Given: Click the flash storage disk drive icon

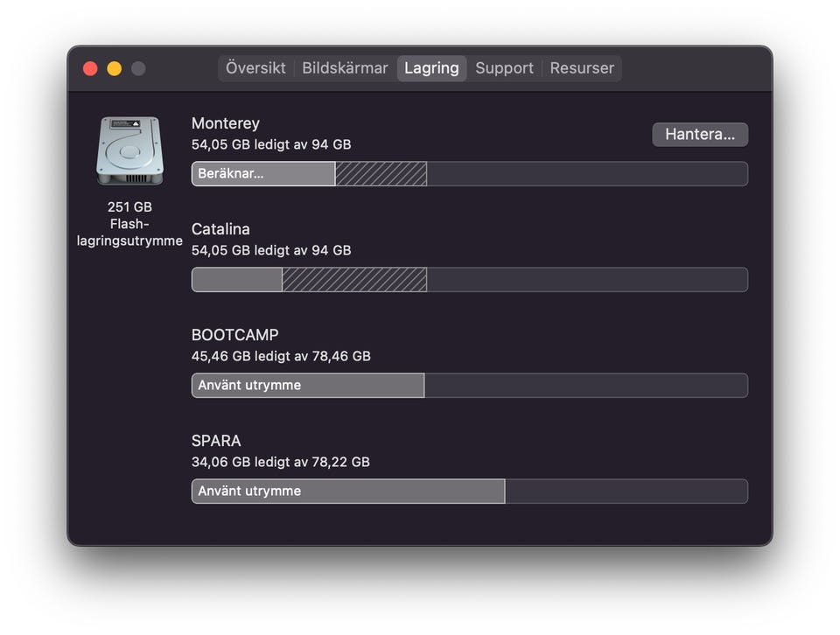Looking at the screenshot, I should point(129,151).
